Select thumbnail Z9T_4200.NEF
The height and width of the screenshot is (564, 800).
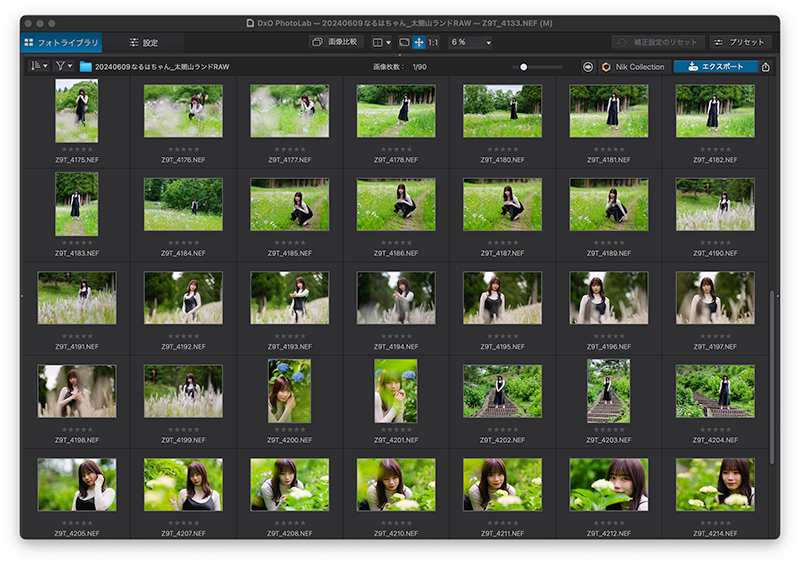point(289,391)
